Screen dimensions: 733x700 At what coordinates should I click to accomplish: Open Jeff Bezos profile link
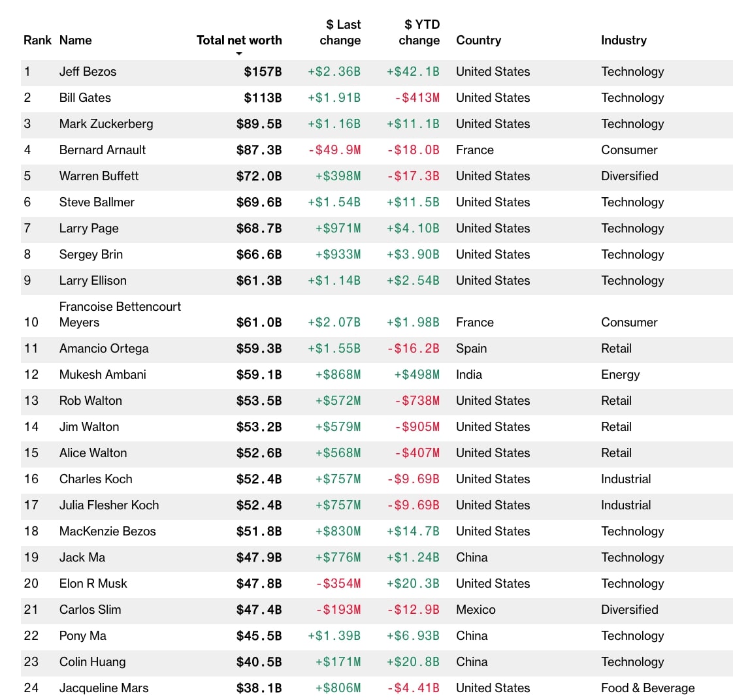(x=88, y=71)
